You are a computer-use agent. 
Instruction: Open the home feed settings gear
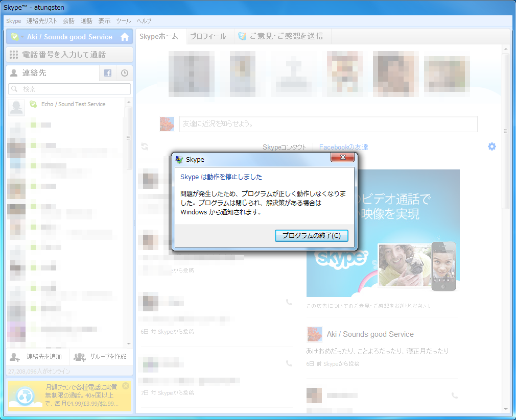[491, 146]
